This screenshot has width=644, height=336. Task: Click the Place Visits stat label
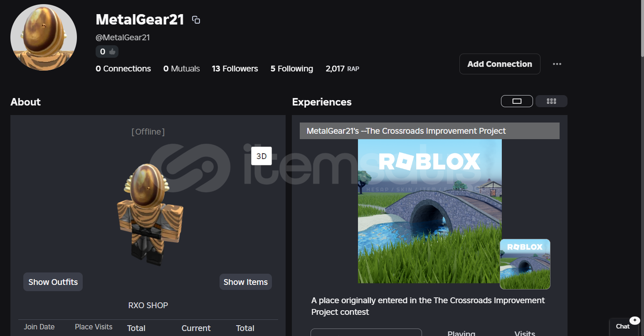94,327
